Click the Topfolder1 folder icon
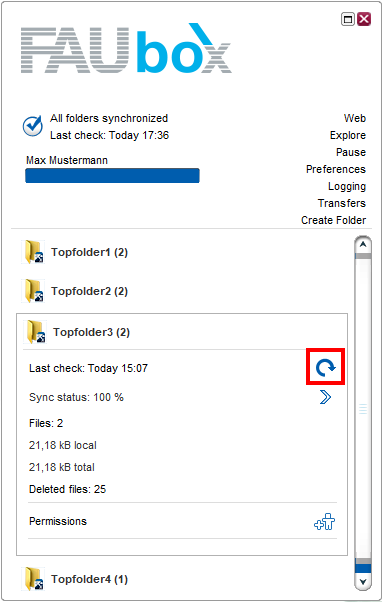This screenshot has width=382, height=602. 33,252
